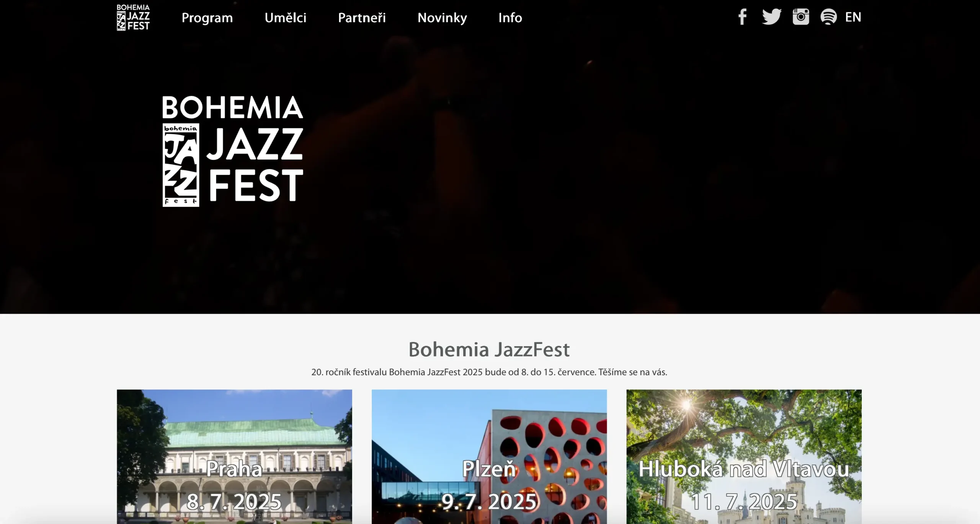This screenshot has height=524, width=980.
Task: Click the Plzeň title text
Action: [x=489, y=469]
